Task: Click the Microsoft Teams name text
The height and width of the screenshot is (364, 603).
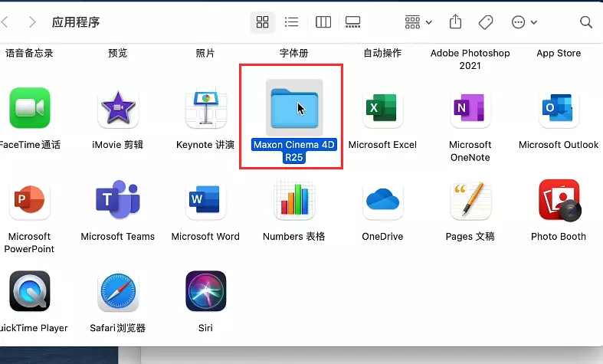Action: coord(118,236)
